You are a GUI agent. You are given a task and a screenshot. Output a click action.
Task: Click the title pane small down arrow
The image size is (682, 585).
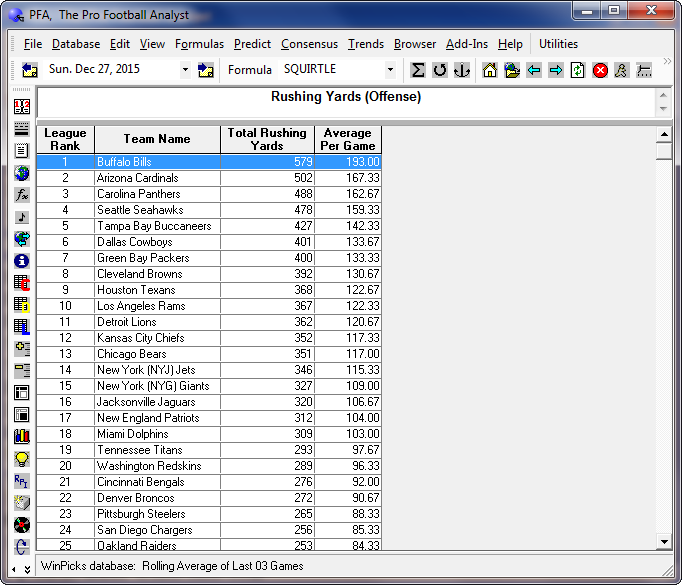[663, 109]
